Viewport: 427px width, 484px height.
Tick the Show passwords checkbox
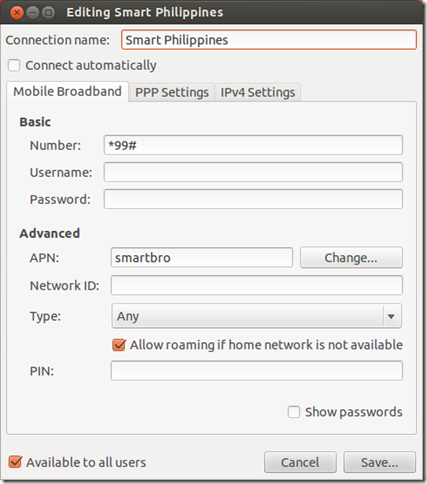click(294, 412)
